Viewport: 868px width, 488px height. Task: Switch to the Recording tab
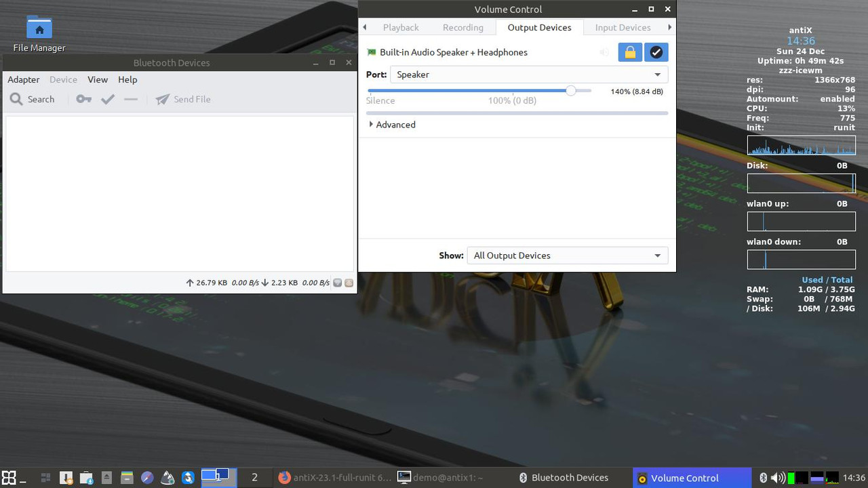tap(462, 27)
